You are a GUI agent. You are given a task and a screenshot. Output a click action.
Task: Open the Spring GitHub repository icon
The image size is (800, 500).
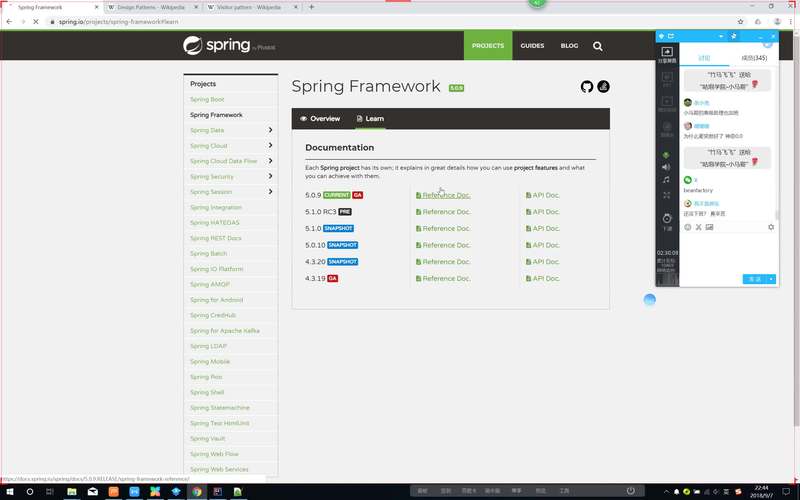[x=587, y=87]
